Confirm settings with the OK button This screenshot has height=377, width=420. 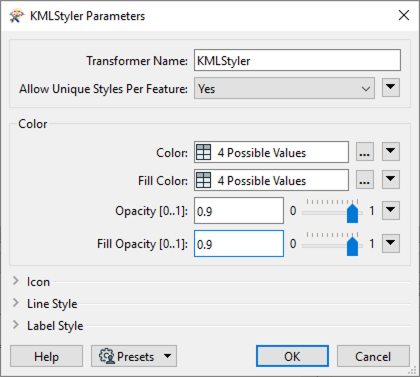coord(292,356)
